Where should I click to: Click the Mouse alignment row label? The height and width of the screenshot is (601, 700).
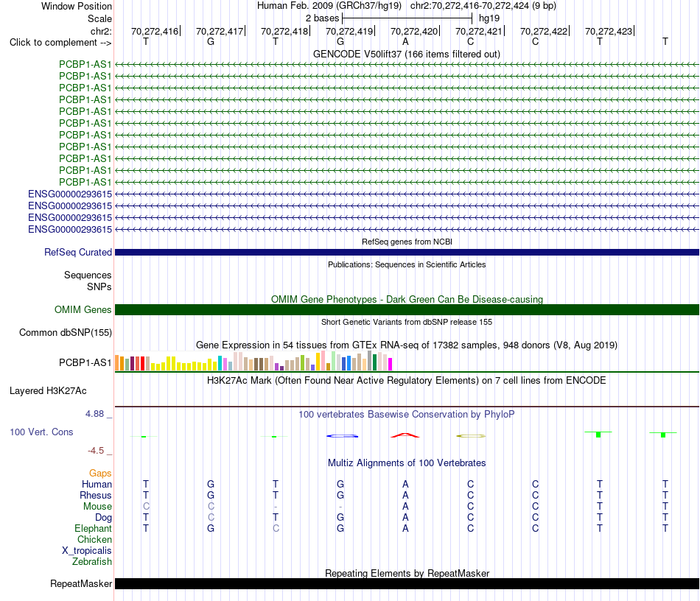97,507
